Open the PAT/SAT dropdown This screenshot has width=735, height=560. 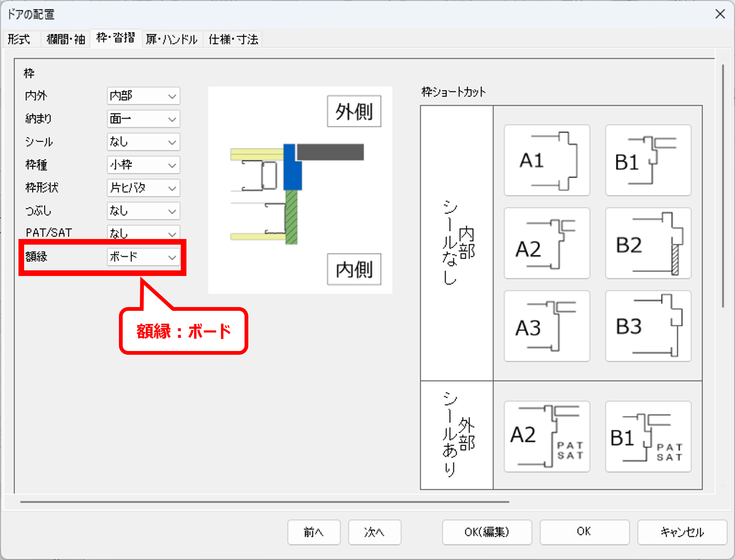click(144, 233)
